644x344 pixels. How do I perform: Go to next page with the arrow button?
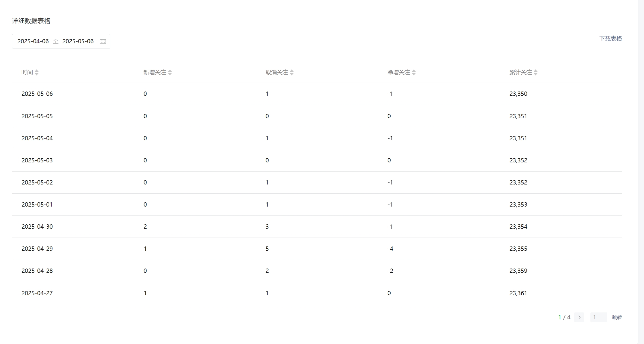click(x=579, y=317)
